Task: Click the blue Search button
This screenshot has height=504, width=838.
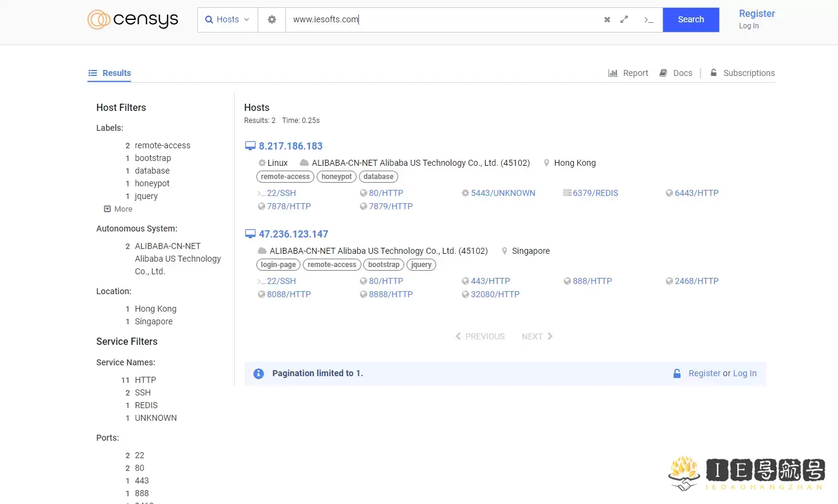Action: [x=691, y=20]
